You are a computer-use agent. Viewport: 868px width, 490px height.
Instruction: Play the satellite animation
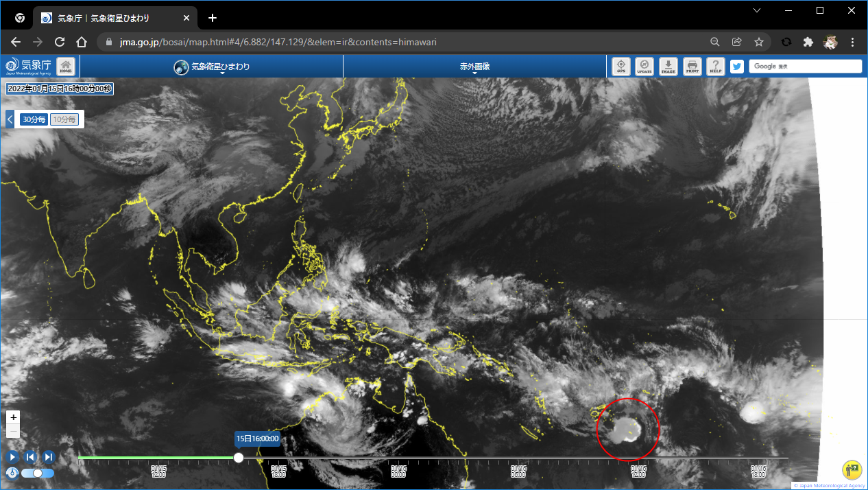tap(12, 456)
